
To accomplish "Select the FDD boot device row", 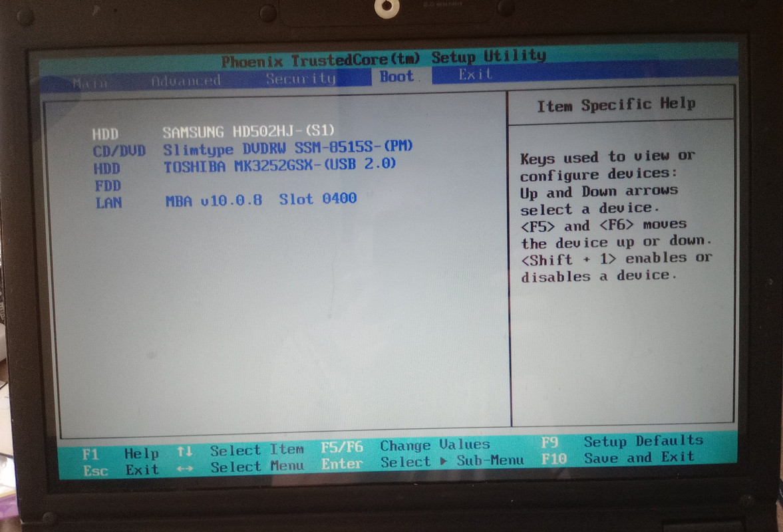I will (x=108, y=186).
